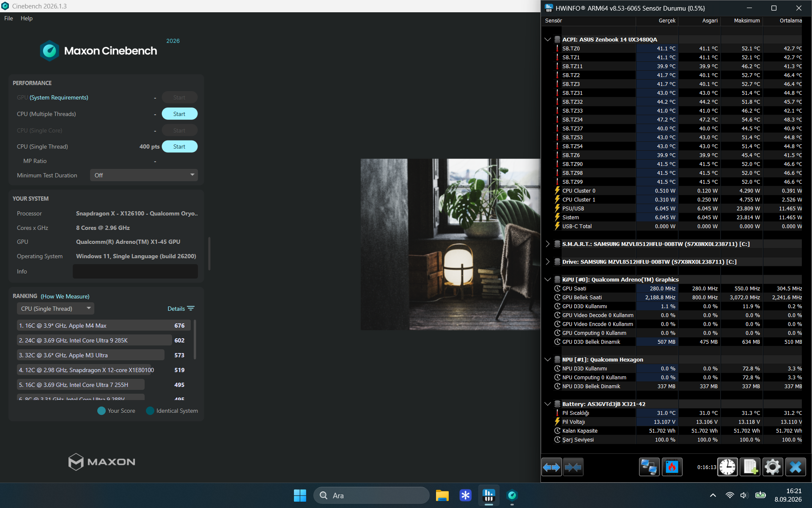Collapse Battery AS3GVTd3jB group

click(x=548, y=404)
